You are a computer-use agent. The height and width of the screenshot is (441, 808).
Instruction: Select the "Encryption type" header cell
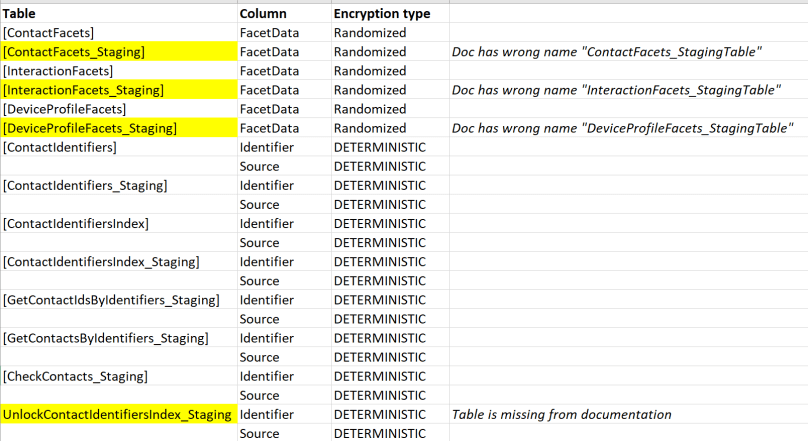[382, 14]
